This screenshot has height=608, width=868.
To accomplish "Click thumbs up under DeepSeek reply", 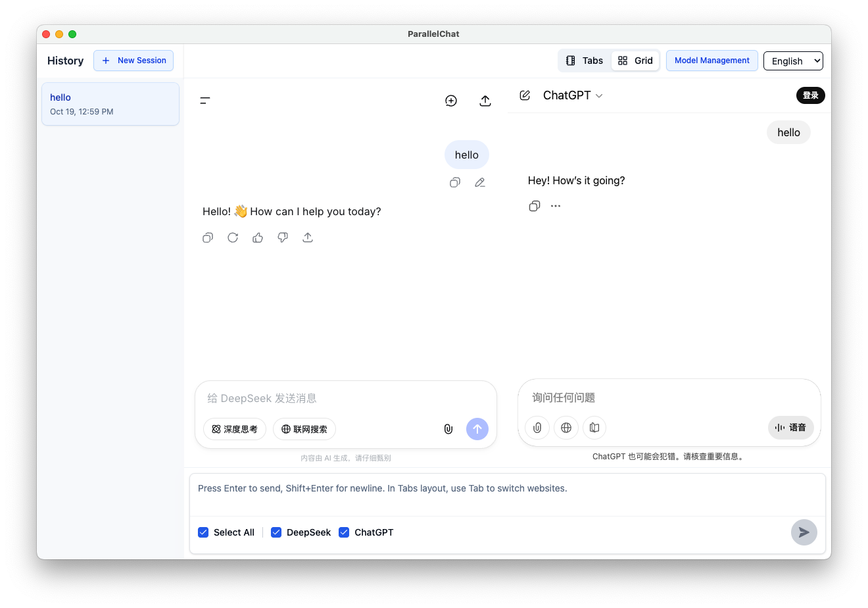I will pyautogui.click(x=258, y=238).
